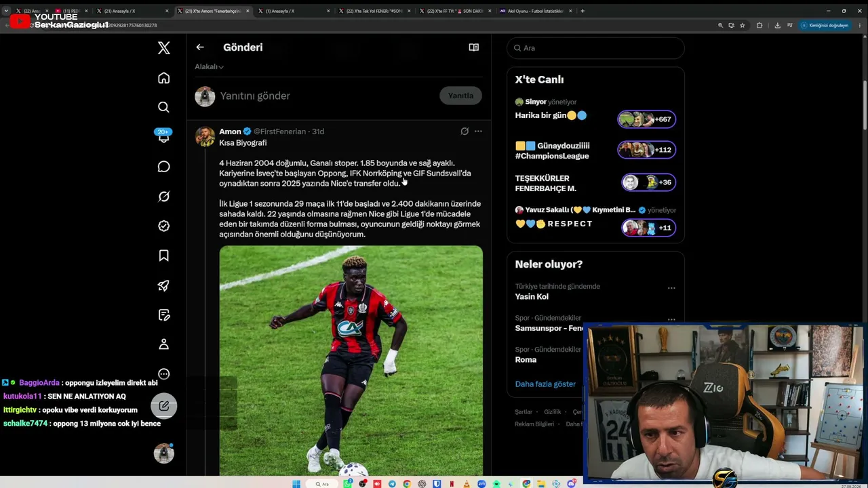Click the X logo in the sidebar
The height and width of the screenshot is (488, 868).
click(164, 48)
